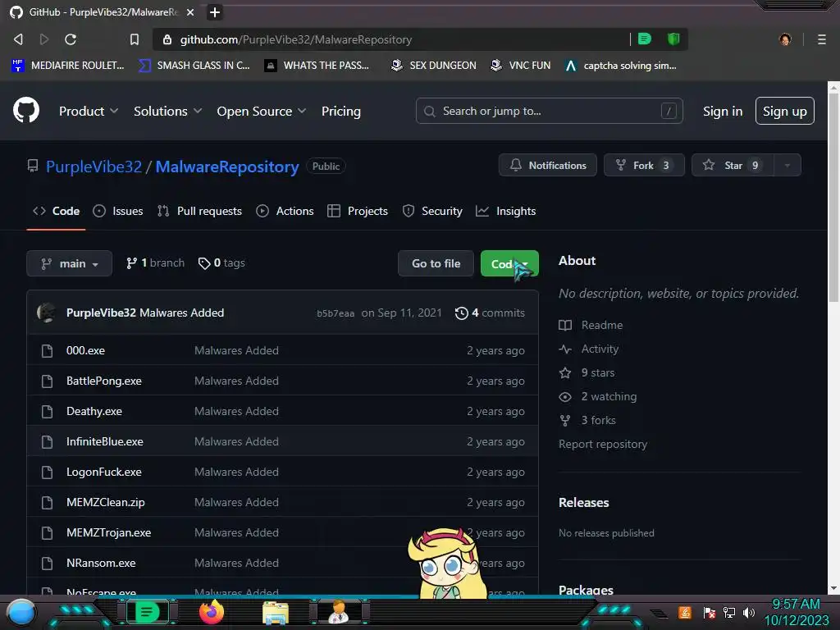Fork the repository
840x630 pixels.
pyautogui.click(x=644, y=165)
